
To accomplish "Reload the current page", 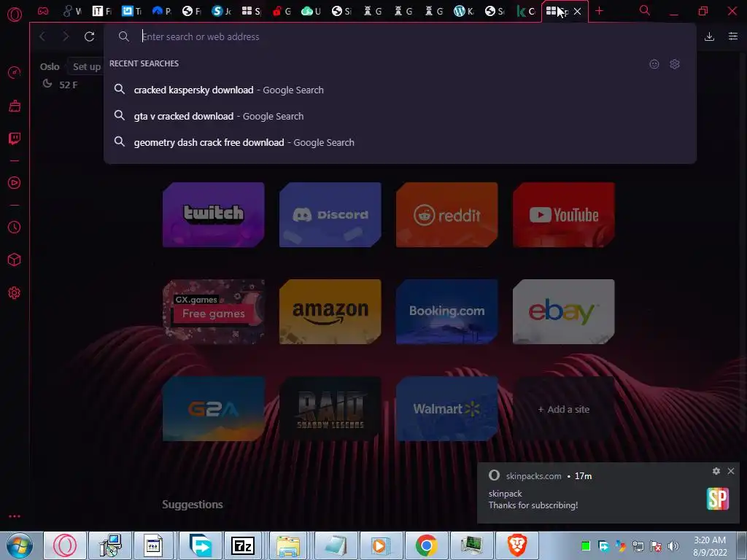I will (89, 36).
